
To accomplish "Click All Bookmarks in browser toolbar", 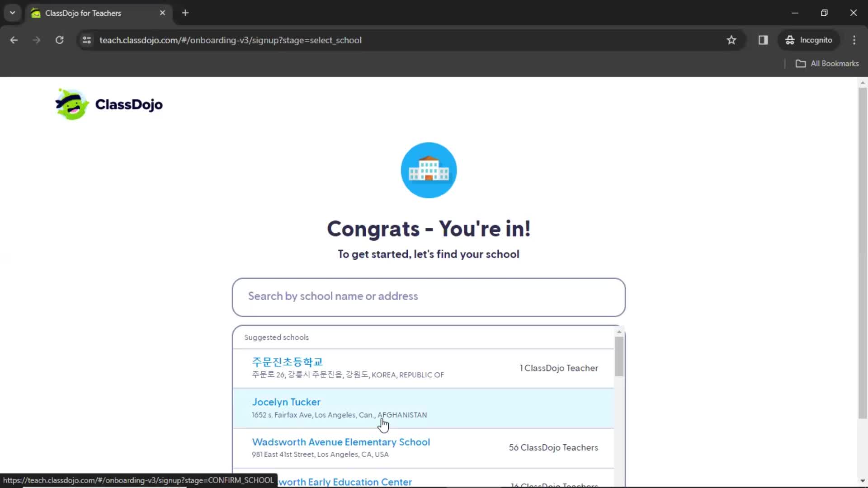I will (x=828, y=63).
